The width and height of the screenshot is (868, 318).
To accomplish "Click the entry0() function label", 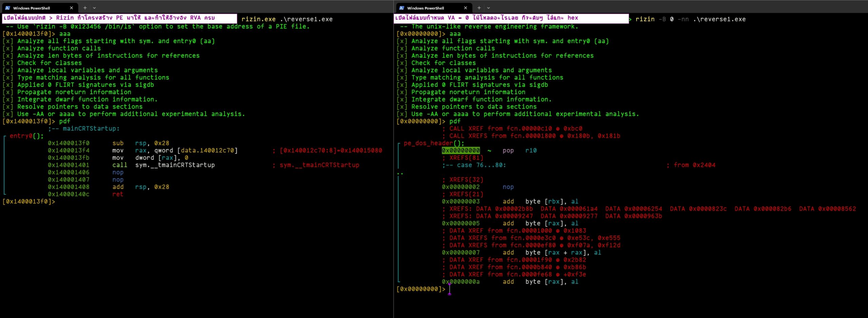I will pyautogui.click(x=26, y=136).
